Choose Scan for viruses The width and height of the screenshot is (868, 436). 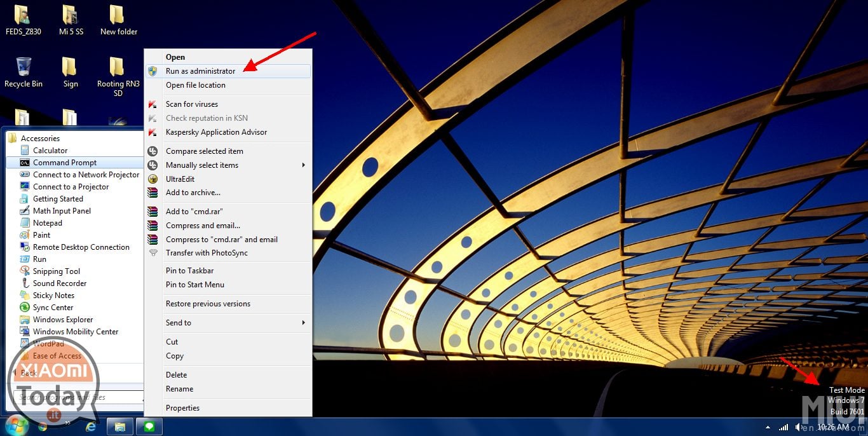click(x=229, y=104)
